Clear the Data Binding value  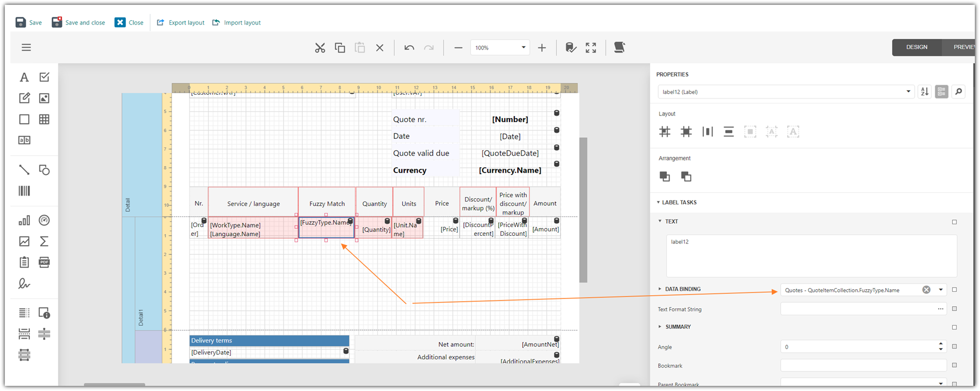(x=926, y=290)
